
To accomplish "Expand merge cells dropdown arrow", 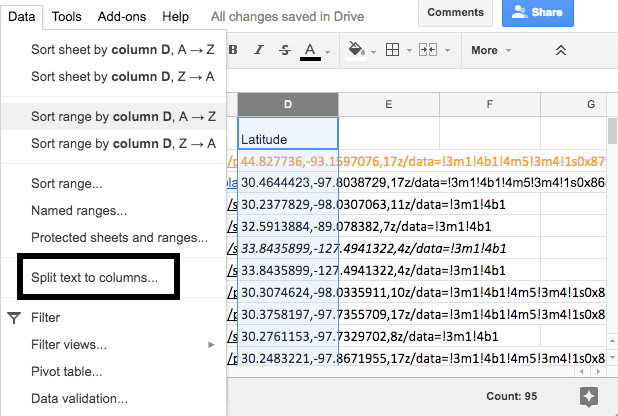I will pos(447,50).
